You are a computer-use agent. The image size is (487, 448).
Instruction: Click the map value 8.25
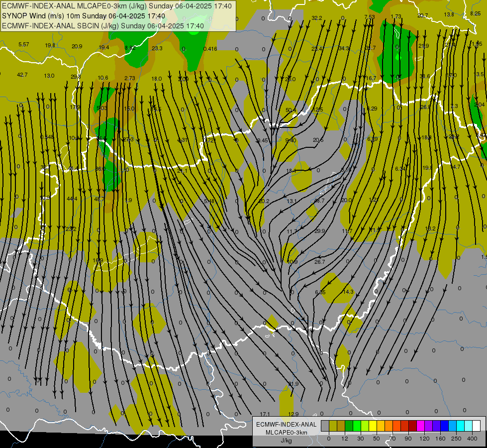click(476, 13)
